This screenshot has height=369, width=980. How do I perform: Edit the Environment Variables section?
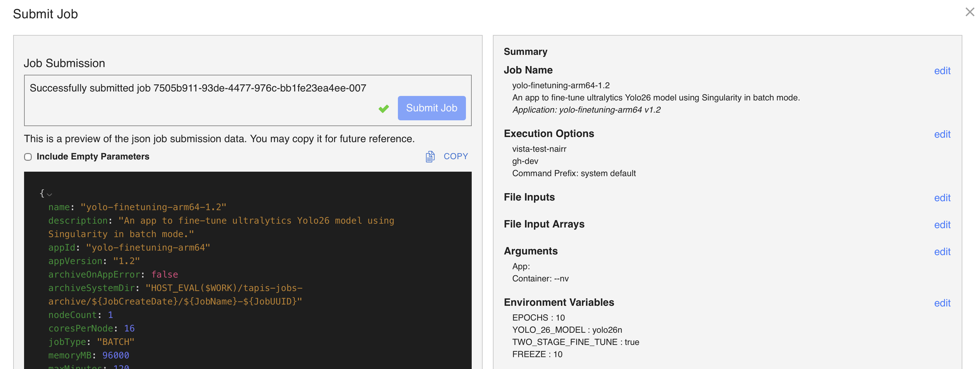942,303
